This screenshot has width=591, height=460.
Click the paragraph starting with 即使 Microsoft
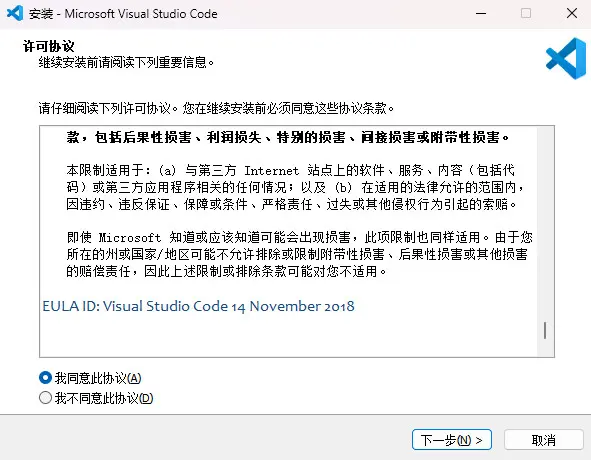click(x=299, y=255)
